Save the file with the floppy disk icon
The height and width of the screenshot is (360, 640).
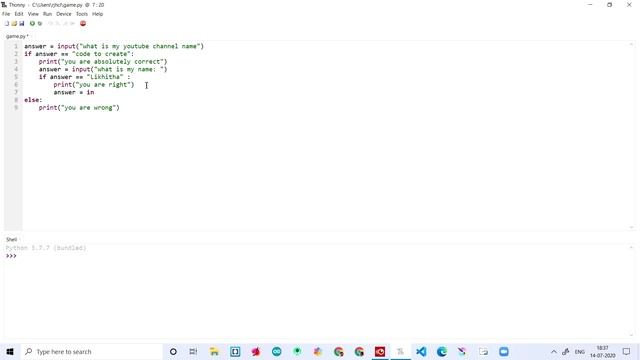pos(22,24)
